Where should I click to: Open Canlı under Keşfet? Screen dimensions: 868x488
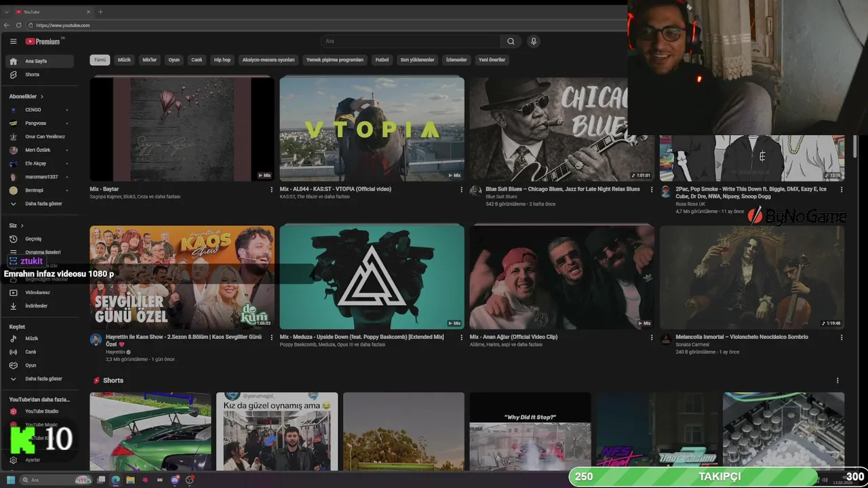coord(41,352)
